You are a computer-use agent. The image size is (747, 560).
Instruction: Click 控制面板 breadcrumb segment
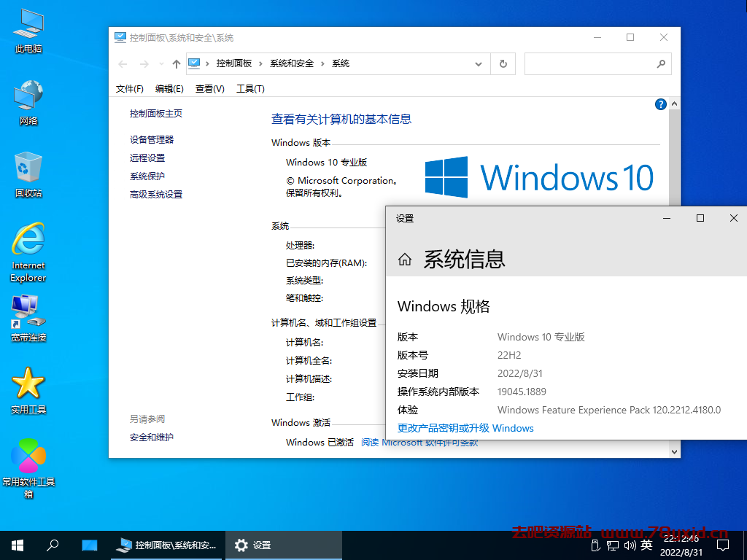tap(234, 64)
